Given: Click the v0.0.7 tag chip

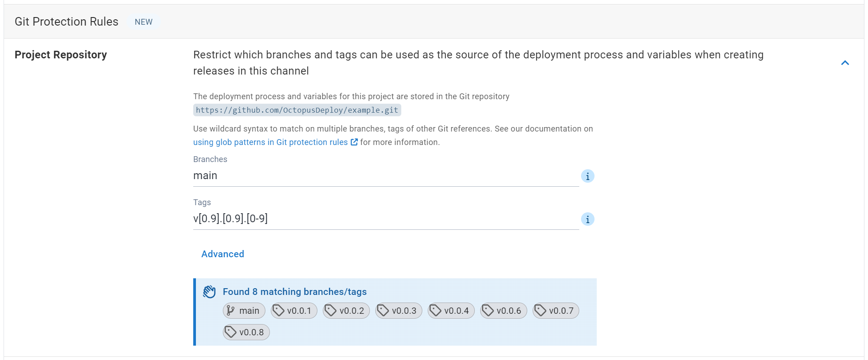Looking at the screenshot, I should click(556, 311).
